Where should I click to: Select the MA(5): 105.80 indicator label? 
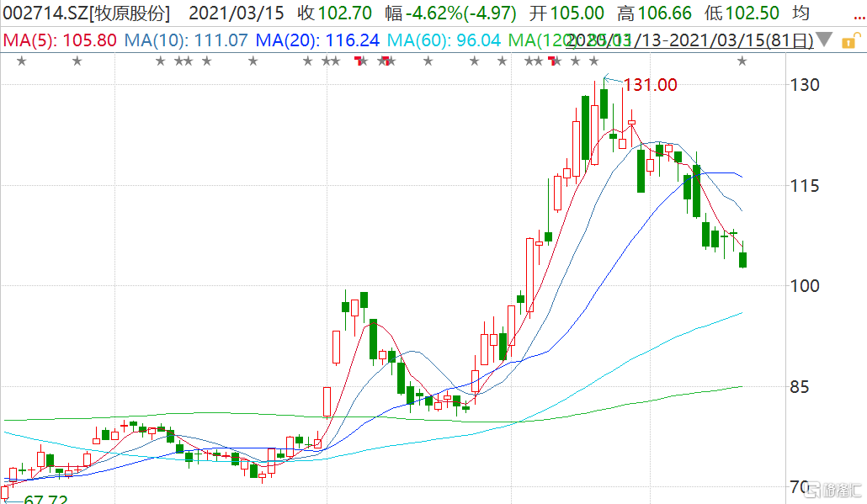click(60, 40)
